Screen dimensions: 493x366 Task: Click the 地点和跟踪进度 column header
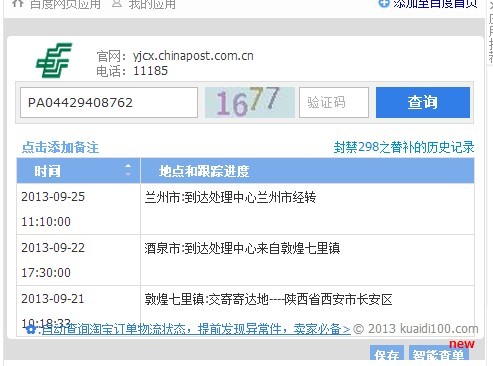tap(307, 171)
